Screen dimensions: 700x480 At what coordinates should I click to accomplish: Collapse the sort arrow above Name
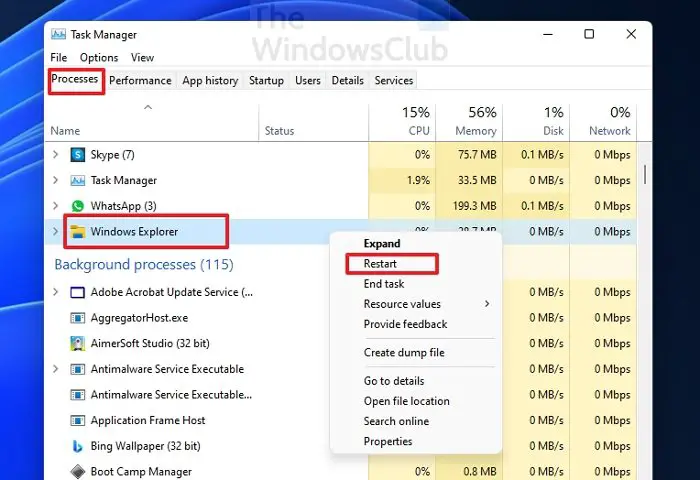(x=148, y=107)
